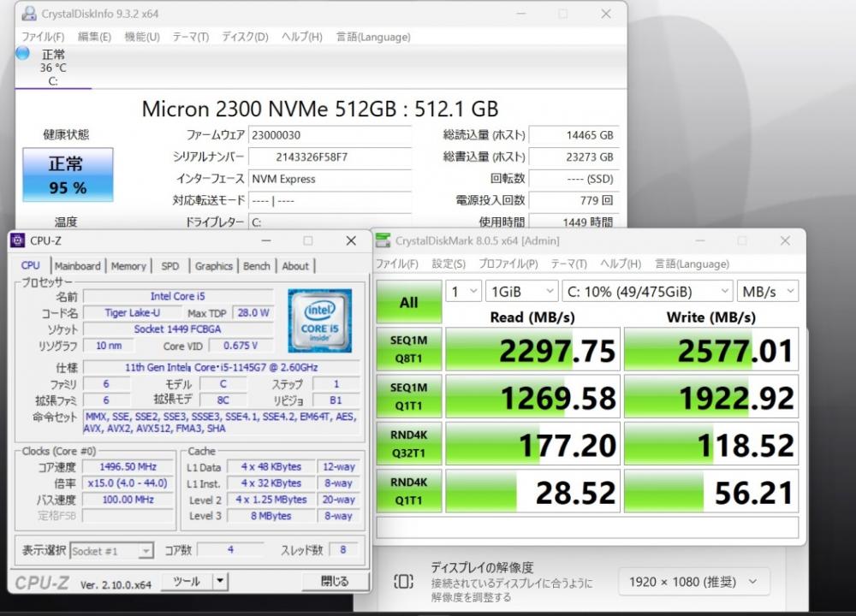Switch to the Bench tab in CPU-Z
This screenshot has width=856, height=616.
257,266
